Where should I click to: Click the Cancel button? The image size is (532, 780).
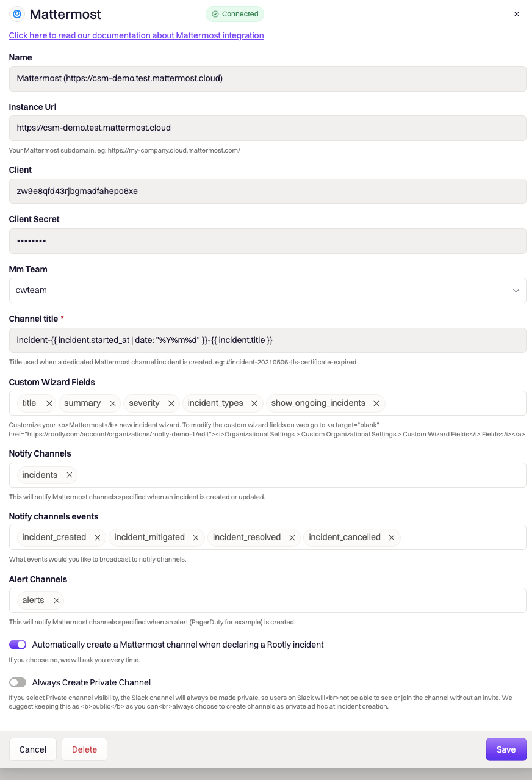33,749
